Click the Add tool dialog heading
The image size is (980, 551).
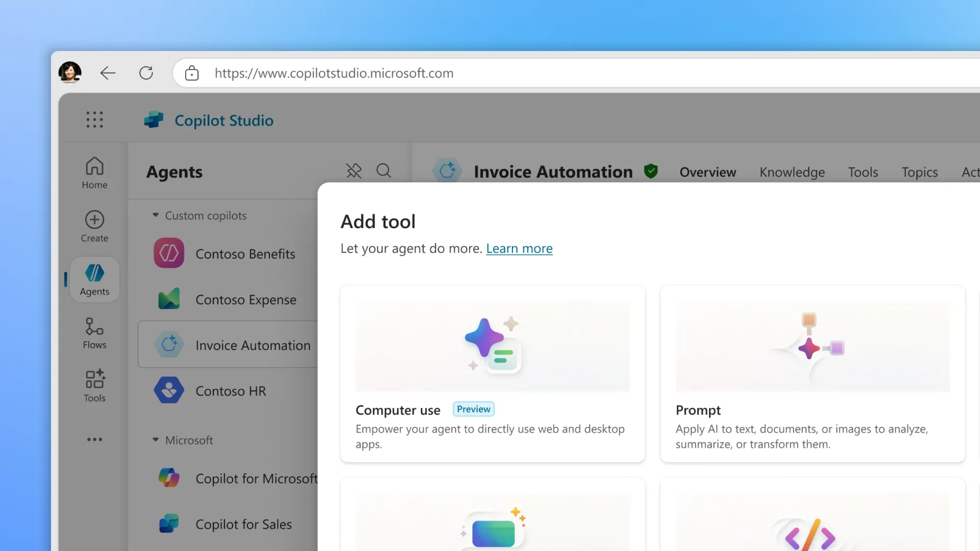[x=378, y=221]
